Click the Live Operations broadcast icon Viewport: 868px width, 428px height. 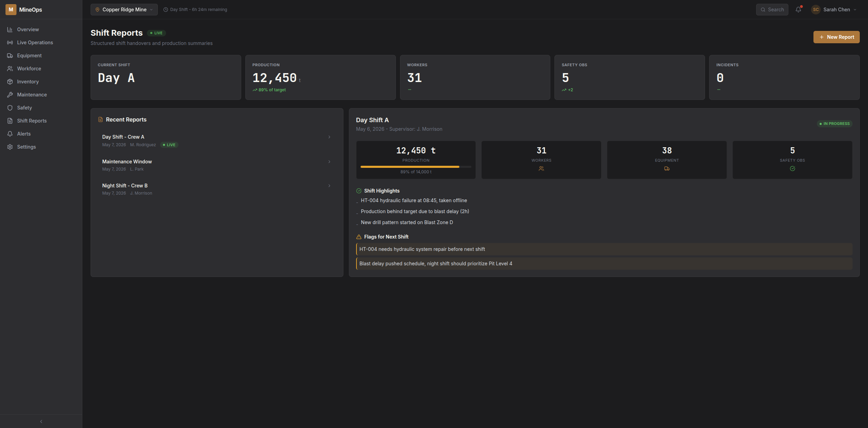[10, 43]
